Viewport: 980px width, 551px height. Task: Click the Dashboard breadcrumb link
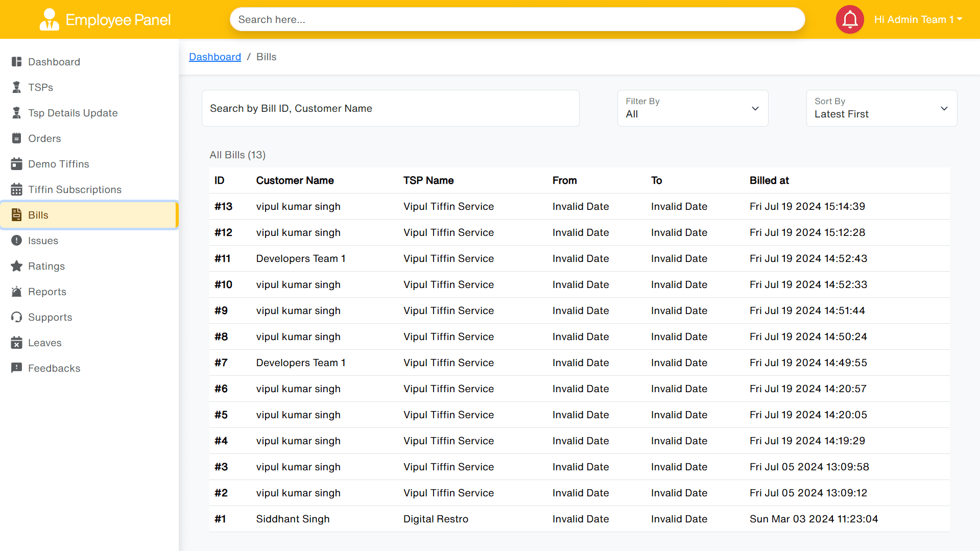click(x=214, y=57)
